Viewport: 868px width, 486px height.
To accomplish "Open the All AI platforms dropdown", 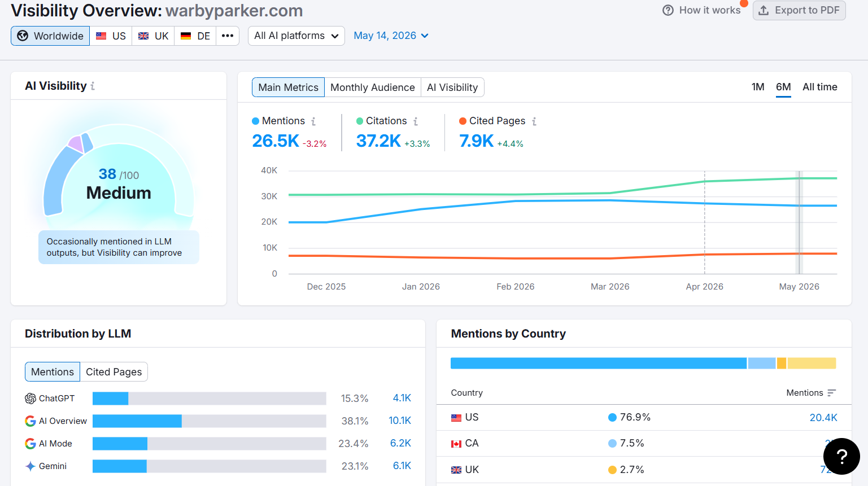I will pyautogui.click(x=296, y=36).
